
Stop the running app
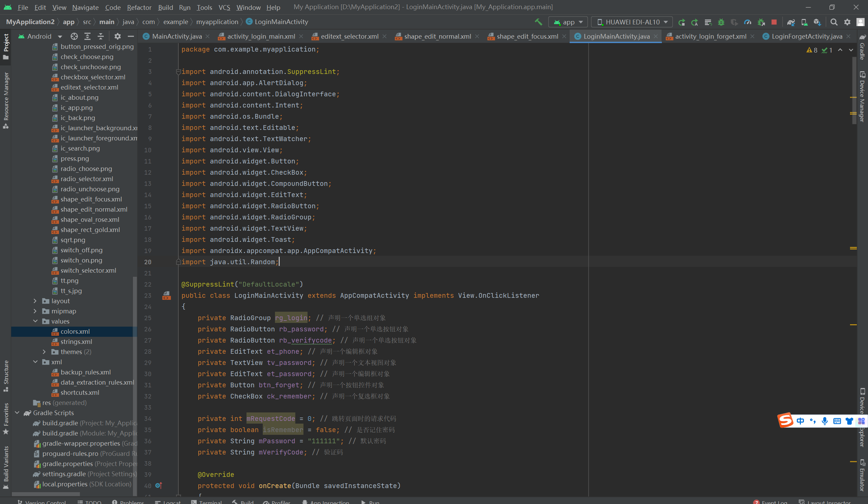click(x=774, y=22)
